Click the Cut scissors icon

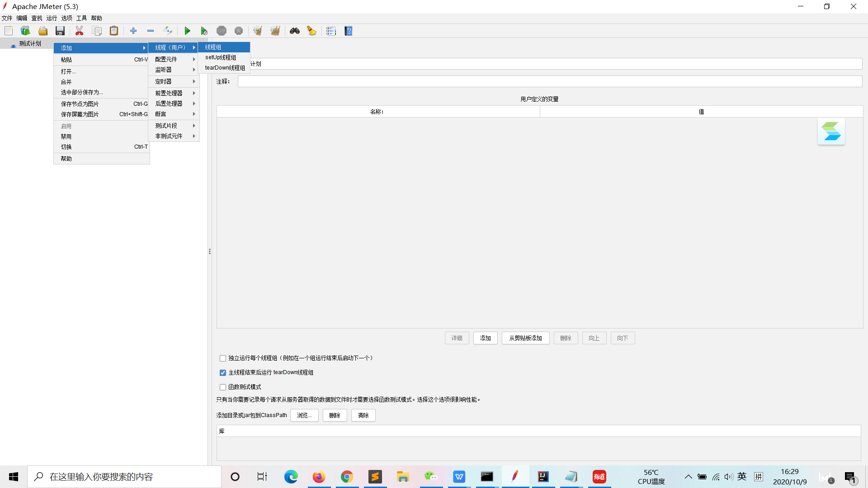point(80,31)
